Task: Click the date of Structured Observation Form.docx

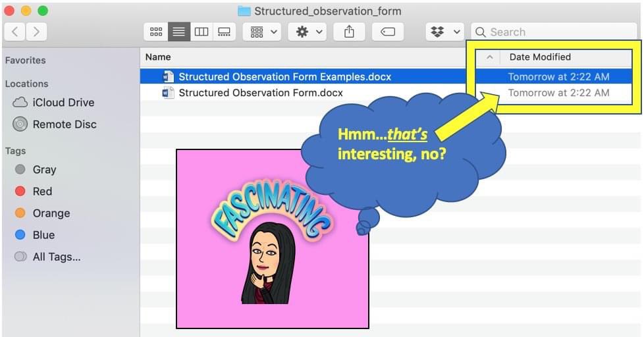Action: 558,93
